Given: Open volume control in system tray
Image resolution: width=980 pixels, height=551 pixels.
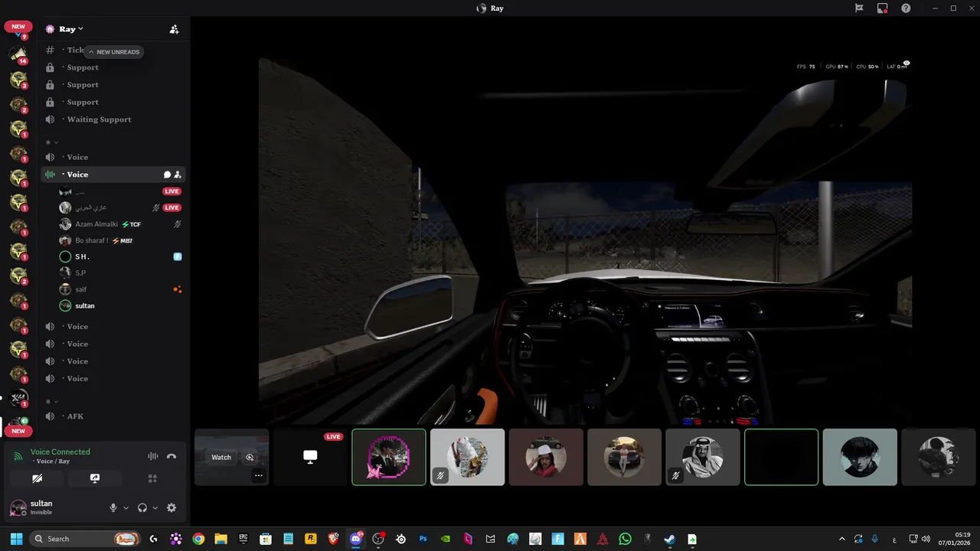Looking at the screenshot, I should pos(926,539).
